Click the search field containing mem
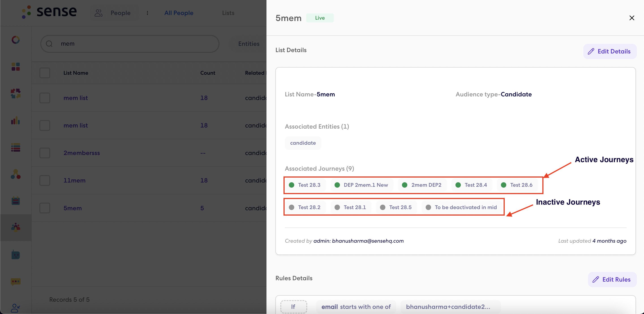644x314 pixels. [130, 44]
